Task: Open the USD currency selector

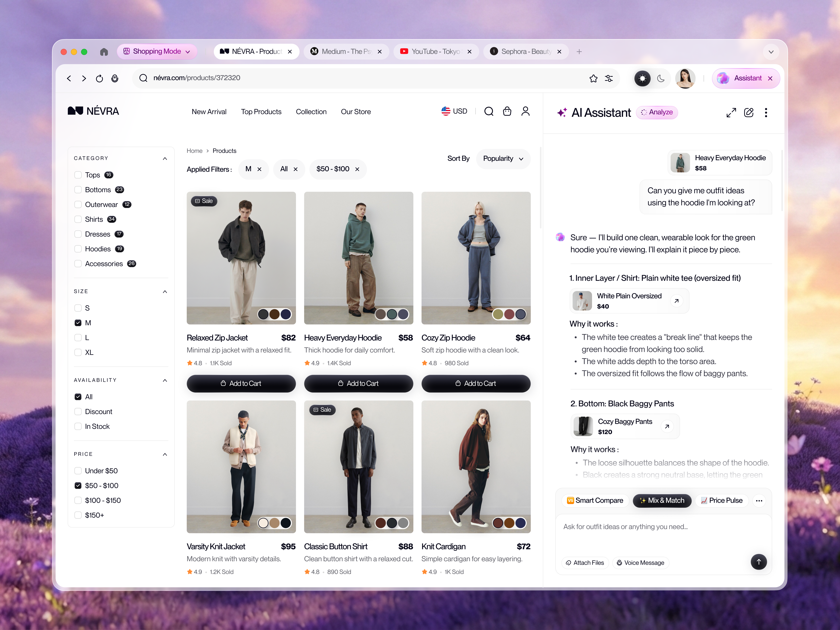Action: pyautogui.click(x=454, y=111)
